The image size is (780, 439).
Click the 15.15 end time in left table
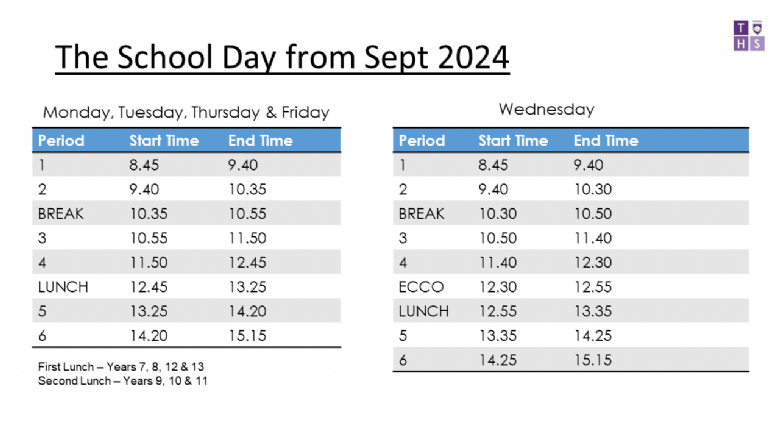(247, 336)
